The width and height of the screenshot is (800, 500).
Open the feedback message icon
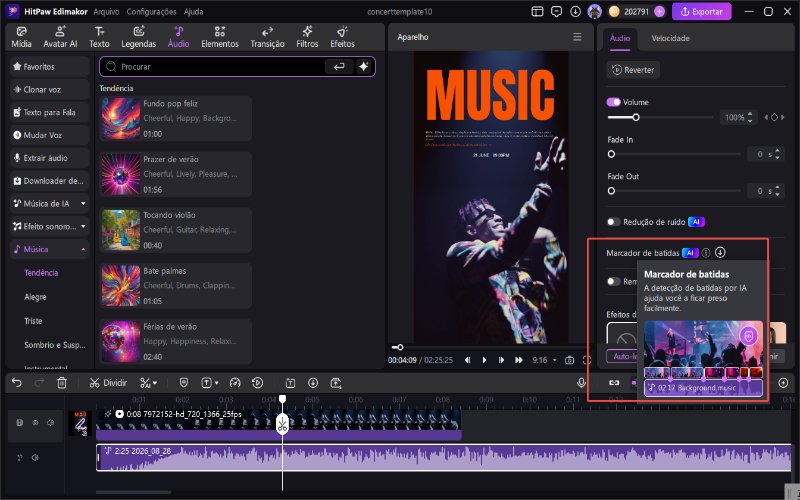(557, 11)
